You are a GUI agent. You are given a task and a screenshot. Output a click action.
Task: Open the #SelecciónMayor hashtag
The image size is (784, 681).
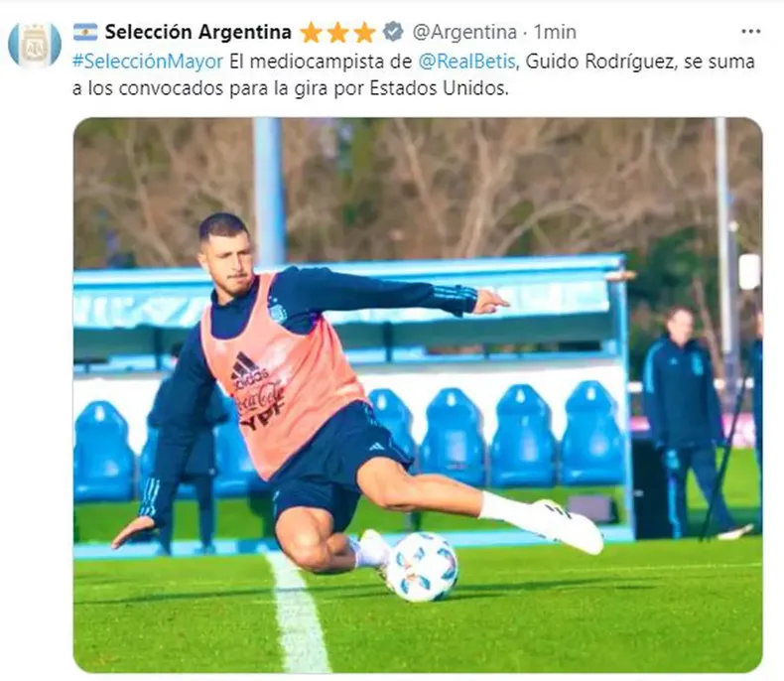coord(148,62)
